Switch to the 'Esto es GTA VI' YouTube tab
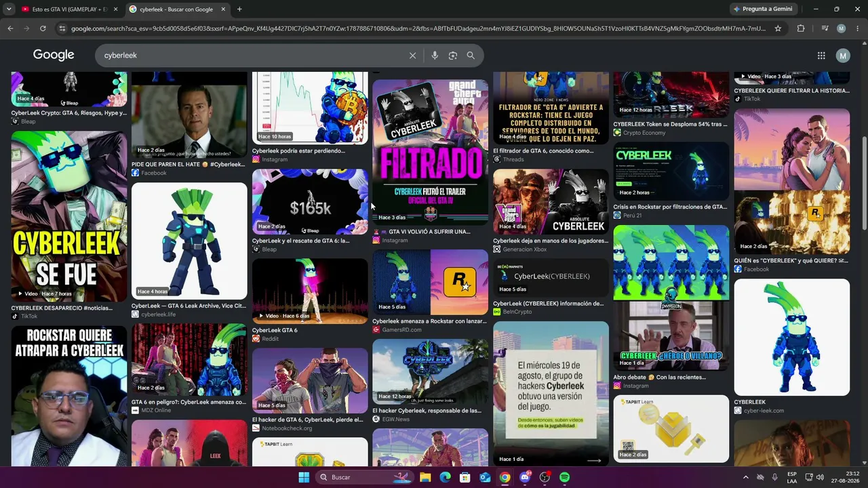Image resolution: width=868 pixels, height=488 pixels. (69, 9)
